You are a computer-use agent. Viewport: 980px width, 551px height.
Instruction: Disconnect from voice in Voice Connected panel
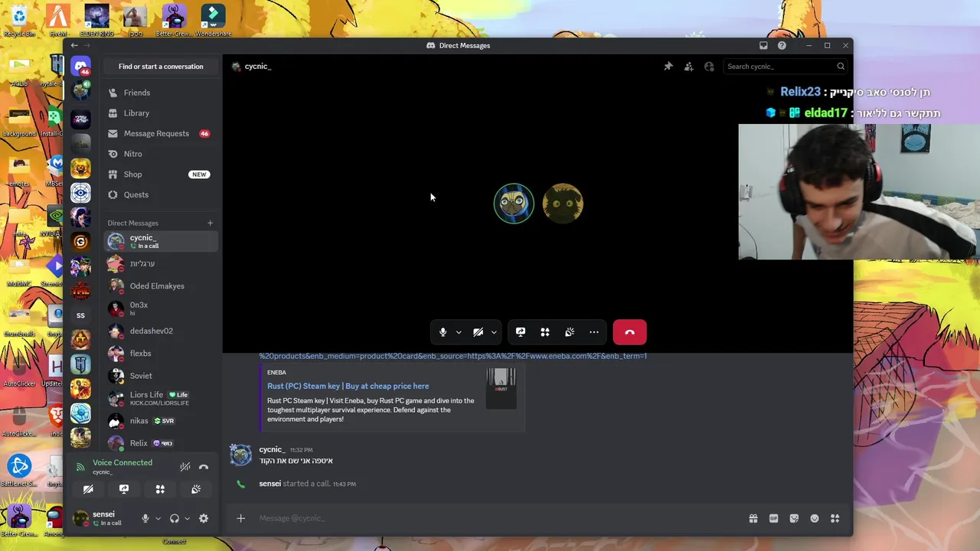point(204,467)
